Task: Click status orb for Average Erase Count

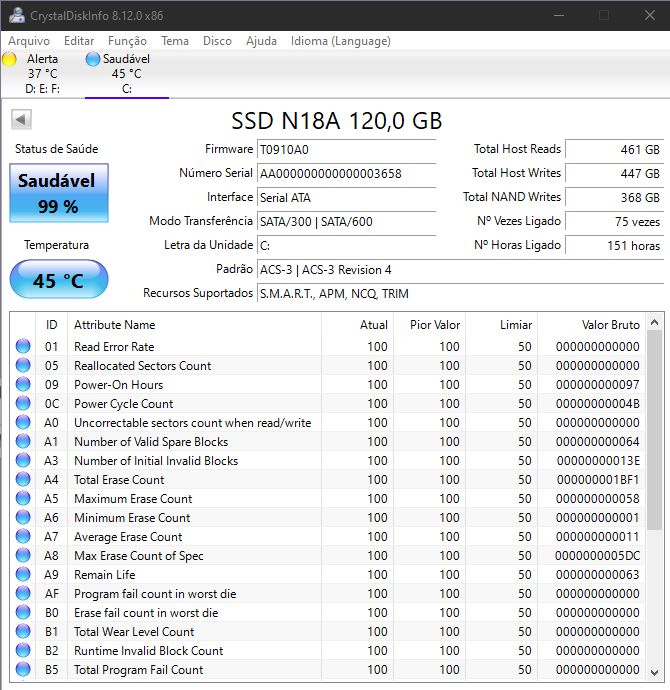Action: (x=23, y=536)
